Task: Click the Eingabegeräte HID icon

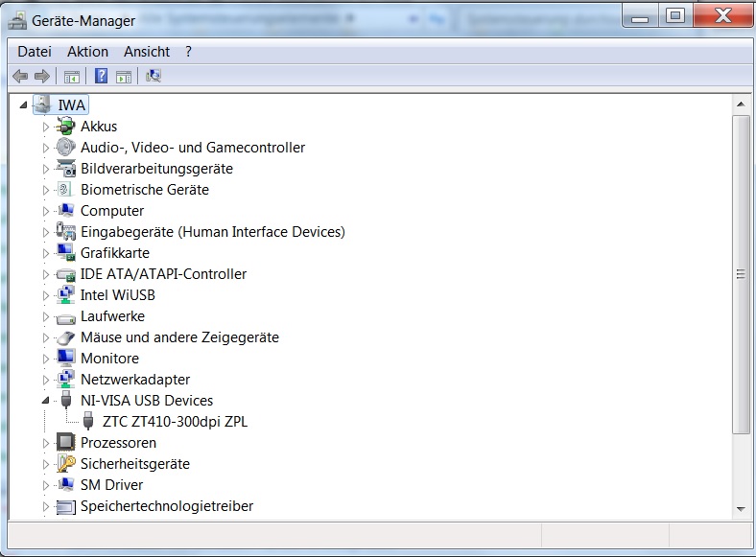Action: point(65,231)
